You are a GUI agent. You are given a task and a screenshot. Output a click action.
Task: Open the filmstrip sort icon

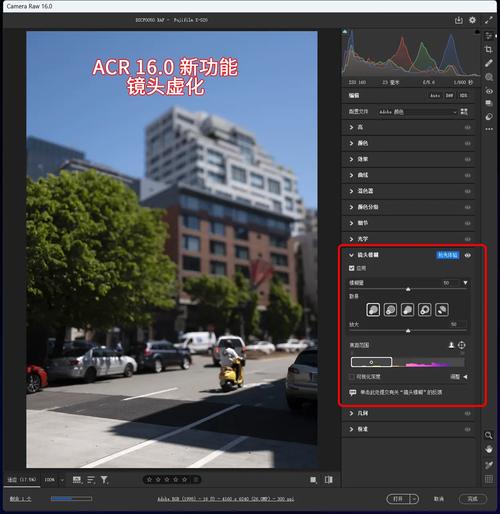[91, 480]
